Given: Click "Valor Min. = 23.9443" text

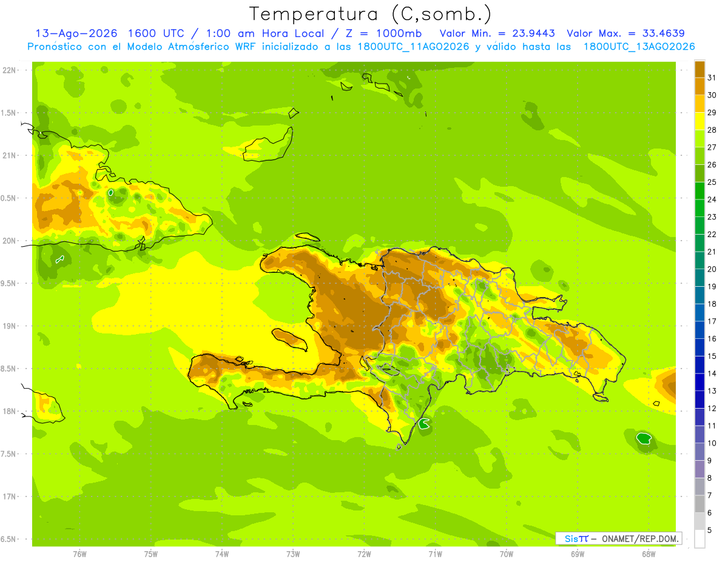Looking at the screenshot, I should [497, 33].
